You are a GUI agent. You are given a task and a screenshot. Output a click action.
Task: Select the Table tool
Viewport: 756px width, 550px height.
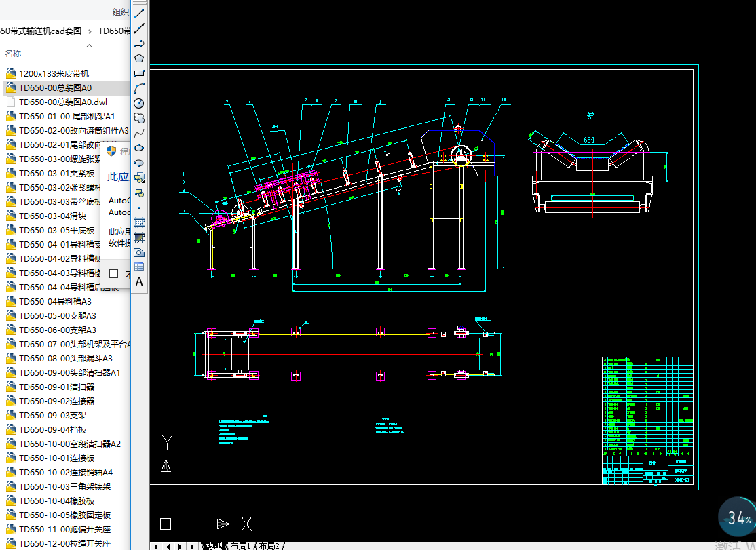click(x=139, y=267)
